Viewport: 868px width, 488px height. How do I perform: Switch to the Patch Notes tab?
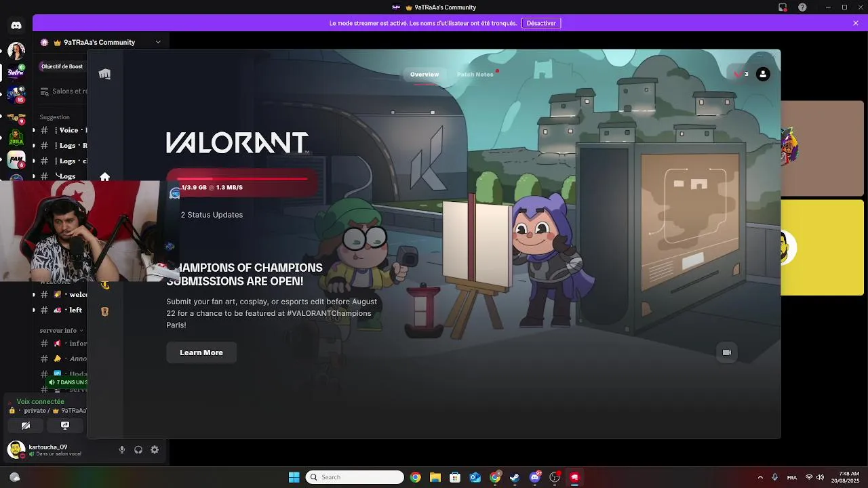click(x=475, y=75)
